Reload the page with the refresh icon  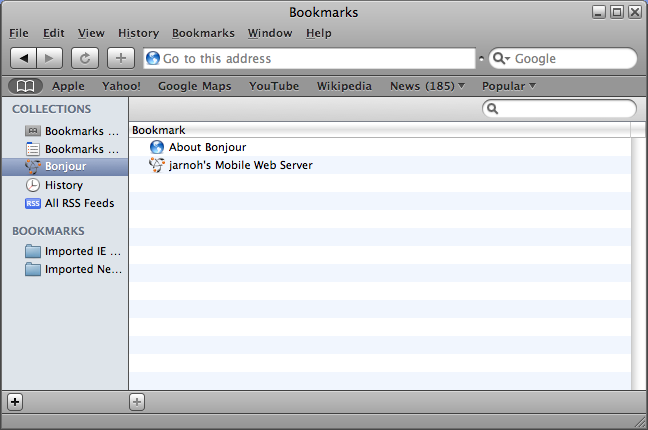pos(86,59)
